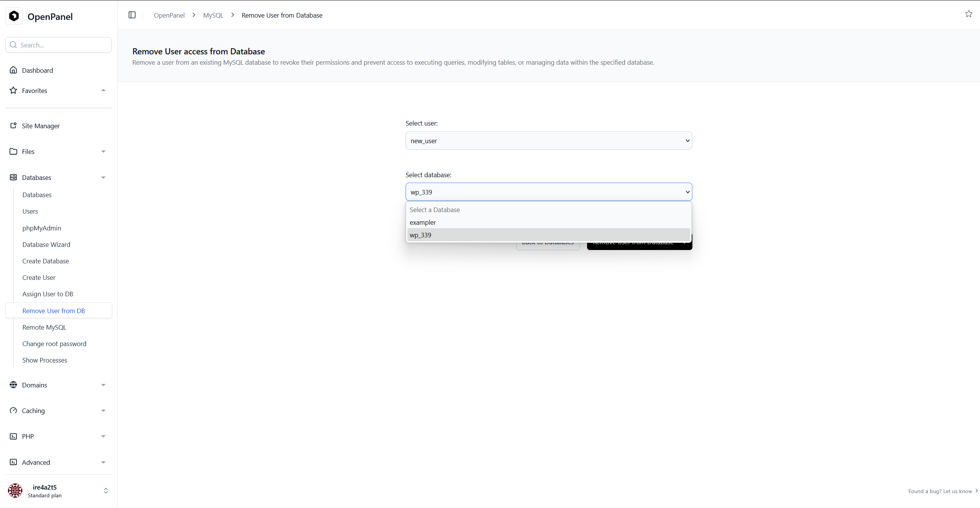Select the Site Manager icon
Image resolution: width=980 pixels, height=508 pixels.
tap(13, 126)
